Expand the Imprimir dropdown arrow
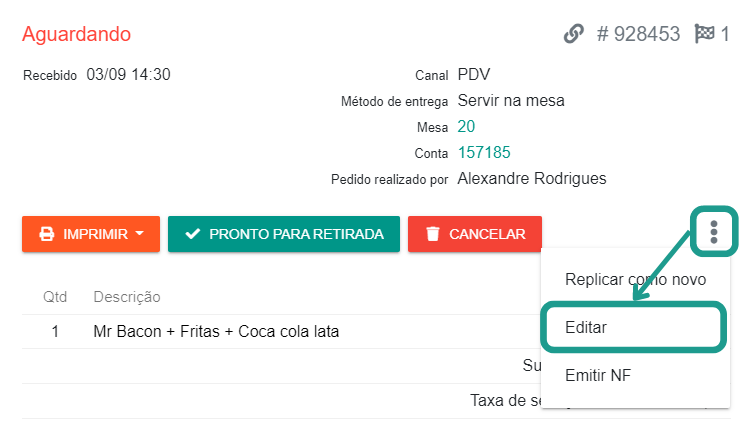The image size is (746, 424). (140, 234)
